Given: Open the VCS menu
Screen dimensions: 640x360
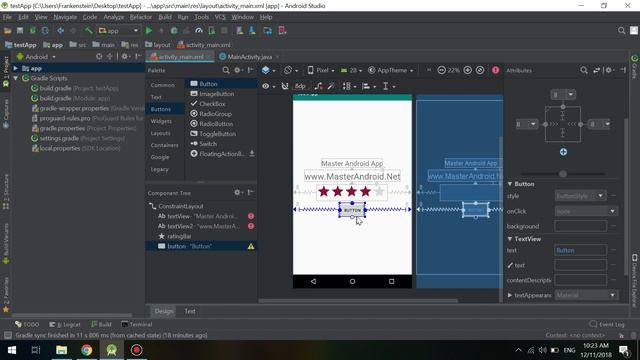Looking at the screenshot, I should coord(220,17).
